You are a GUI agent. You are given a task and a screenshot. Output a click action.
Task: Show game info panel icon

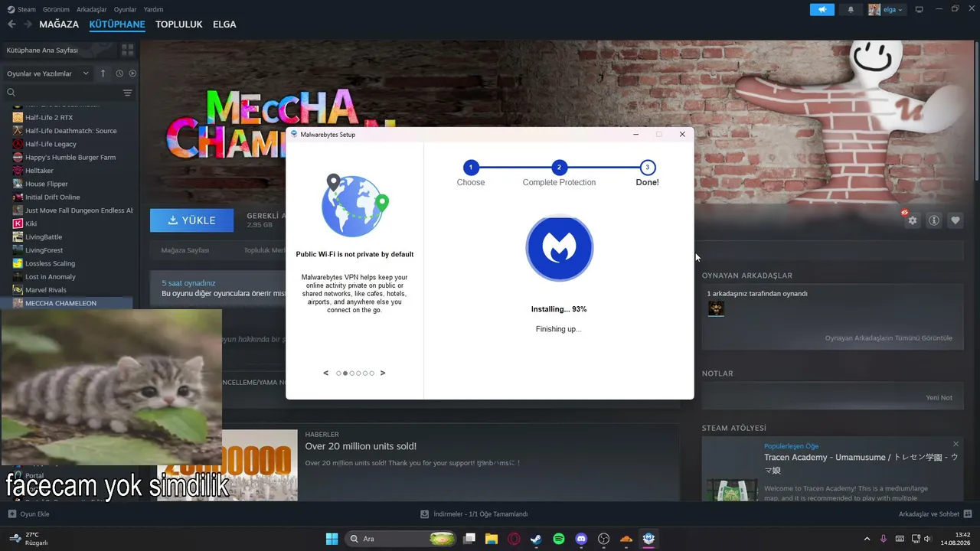pyautogui.click(x=934, y=220)
